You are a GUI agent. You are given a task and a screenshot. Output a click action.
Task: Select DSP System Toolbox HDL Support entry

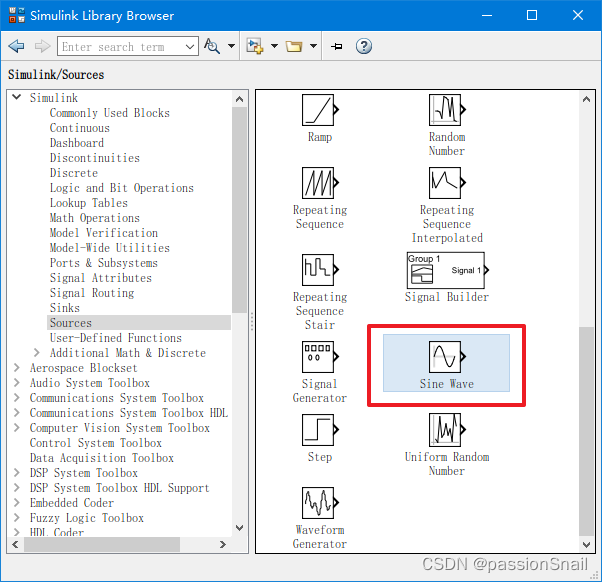coord(120,488)
